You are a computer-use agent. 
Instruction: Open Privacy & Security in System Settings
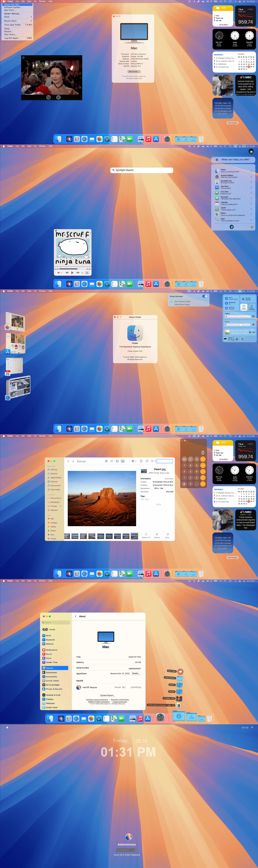click(x=53, y=689)
